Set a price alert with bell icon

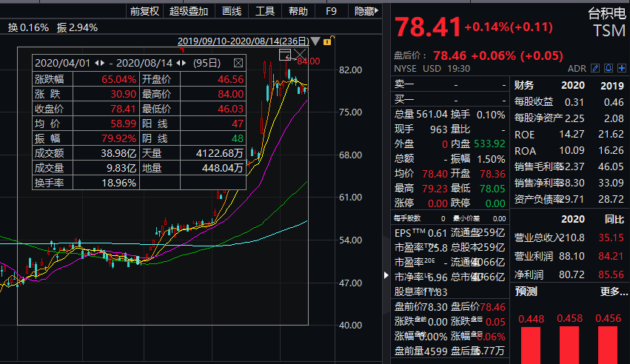[609, 68]
